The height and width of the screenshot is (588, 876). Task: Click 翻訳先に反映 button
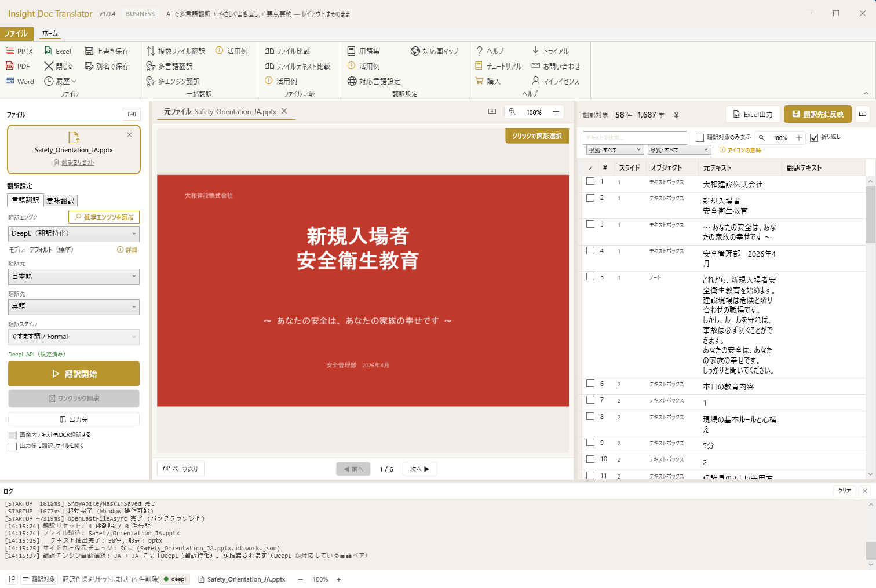pyautogui.click(x=817, y=114)
